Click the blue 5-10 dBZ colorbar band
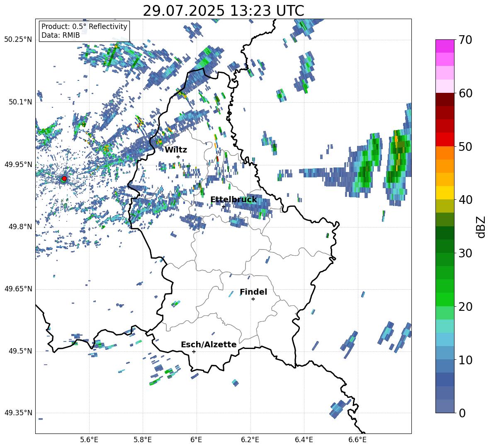Viewport: 491px width, 448px height. click(445, 373)
